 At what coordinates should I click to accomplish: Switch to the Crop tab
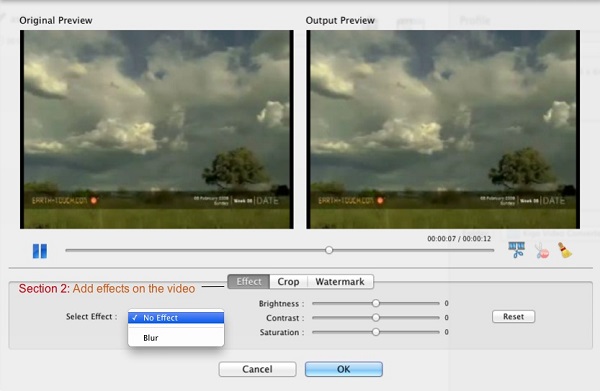(288, 282)
